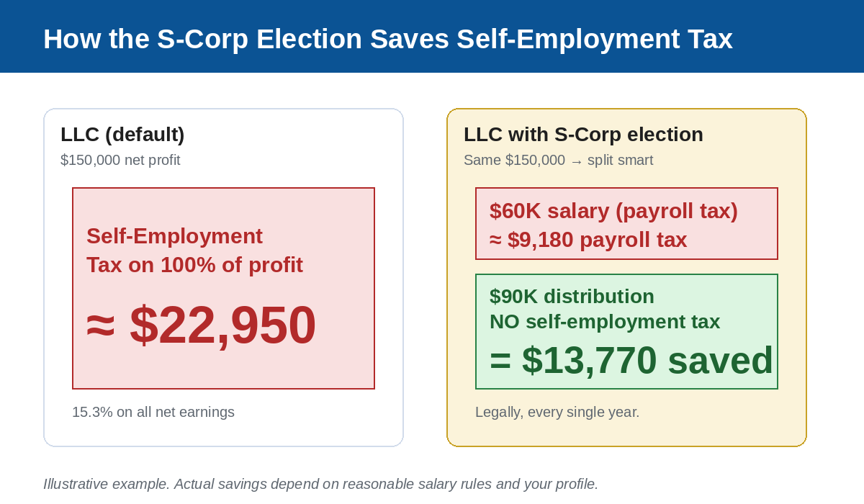Click the "$150,000 net profit" subtitle
Screen dimensions: 864x504
pos(120,160)
